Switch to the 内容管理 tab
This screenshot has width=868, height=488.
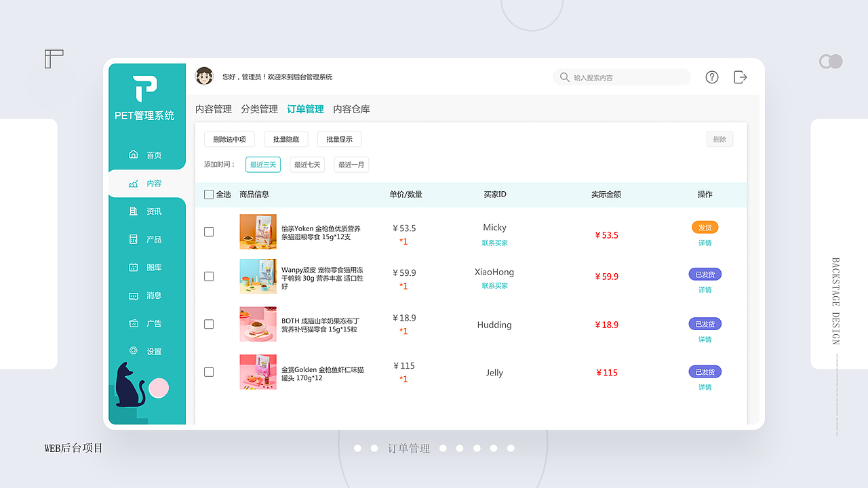pos(214,109)
